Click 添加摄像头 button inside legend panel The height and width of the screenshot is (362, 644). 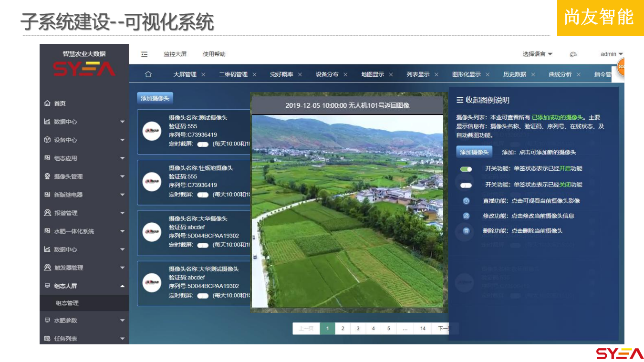[x=474, y=152]
